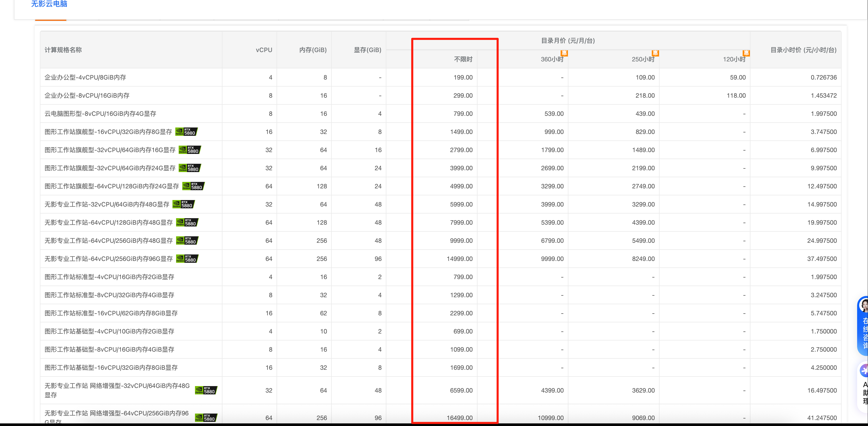Click row name 图形工作站基础型-8vCPU/16GiB内存4GiB显存
This screenshot has width=868, height=426.
click(109, 350)
